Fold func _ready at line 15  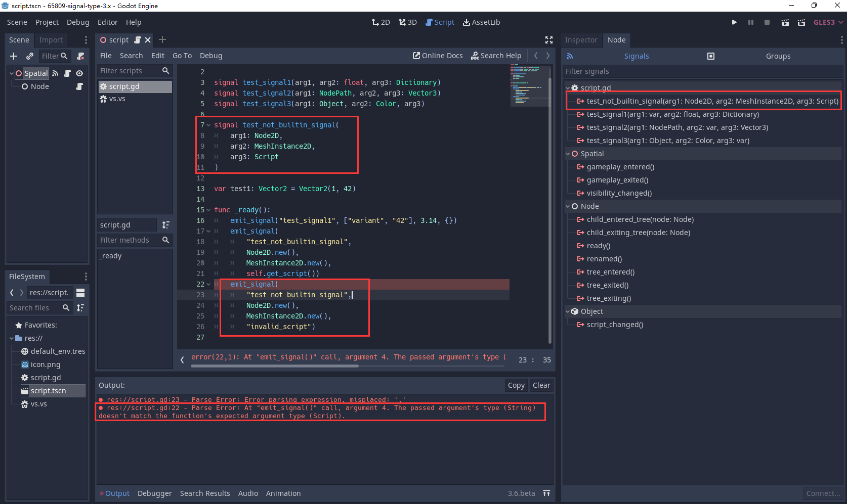(x=208, y=210)
